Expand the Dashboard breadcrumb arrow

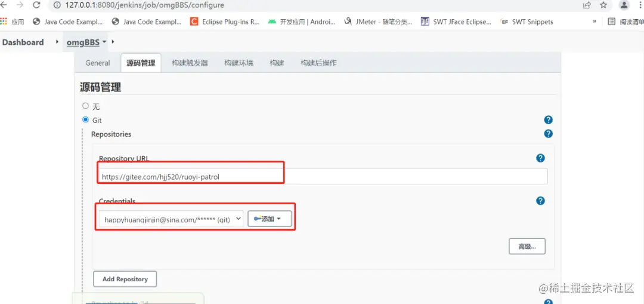coord(57,42)
